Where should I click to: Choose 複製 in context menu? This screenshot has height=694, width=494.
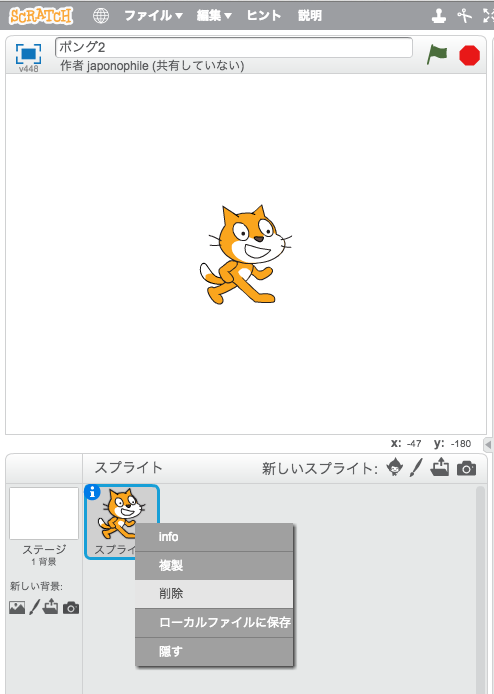[x=214, y=566]
